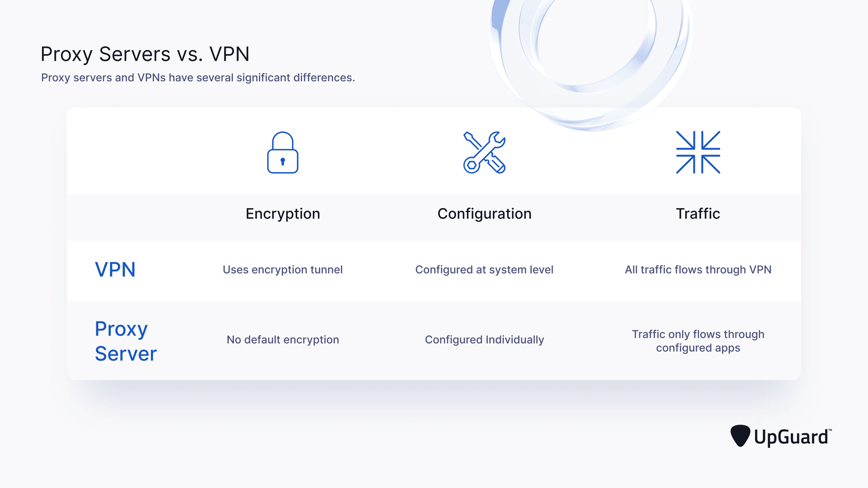Click the UpGuard shield logo icon
Screen dimensions: 868x488
click(x=740, y=436)
